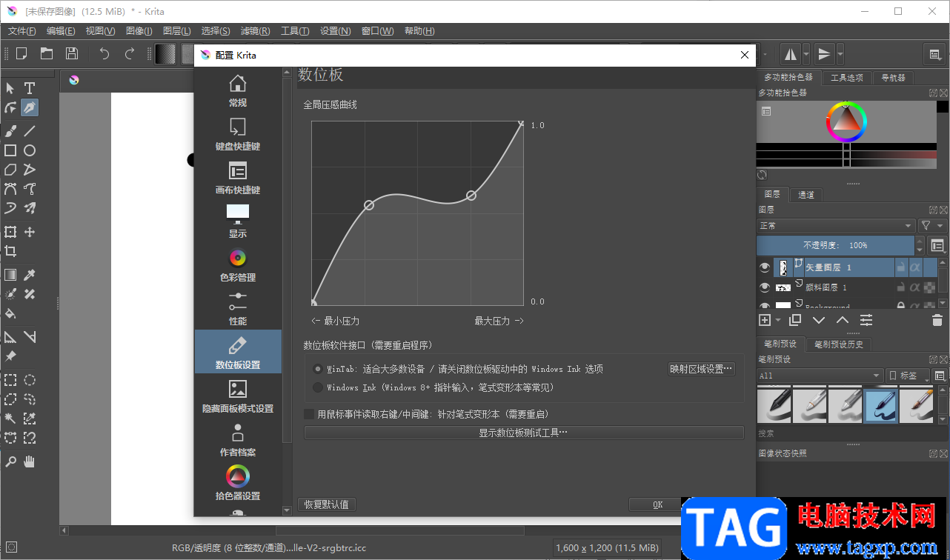Viewport: 950px width, 560px height.
Task: Select the Pan hand tool
Action: 30,461
